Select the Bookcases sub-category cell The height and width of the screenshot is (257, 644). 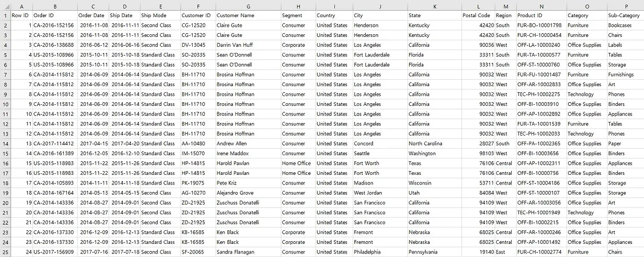coord(625,25)
